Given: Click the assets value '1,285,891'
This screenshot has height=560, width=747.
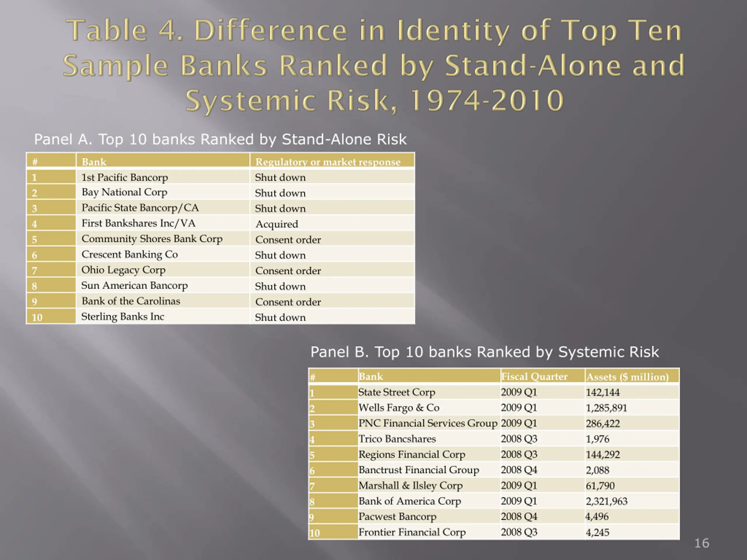Looking at the screenshot, I should [x=607, y=408].
